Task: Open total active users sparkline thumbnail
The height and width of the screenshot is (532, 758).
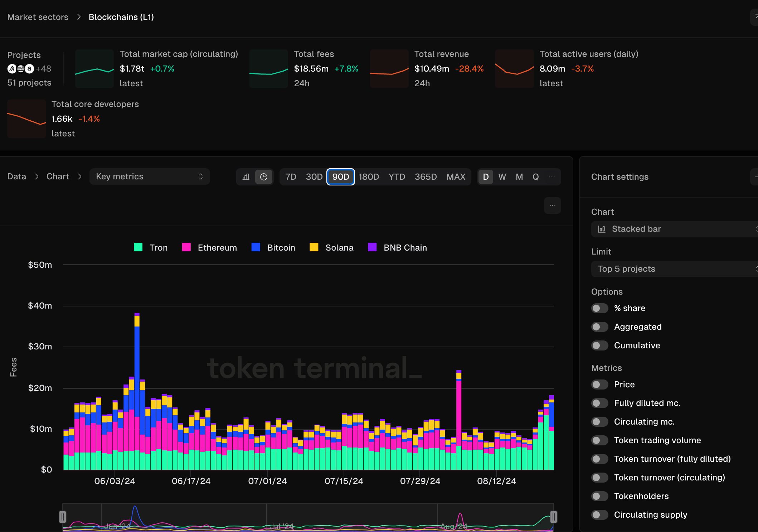Action: click(515, 69)
